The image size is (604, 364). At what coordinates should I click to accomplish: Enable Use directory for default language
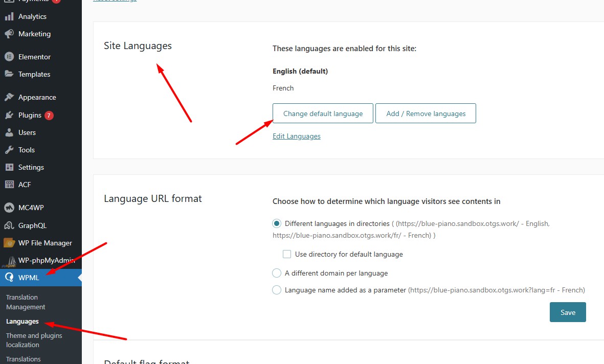click(x=286, y=254)
